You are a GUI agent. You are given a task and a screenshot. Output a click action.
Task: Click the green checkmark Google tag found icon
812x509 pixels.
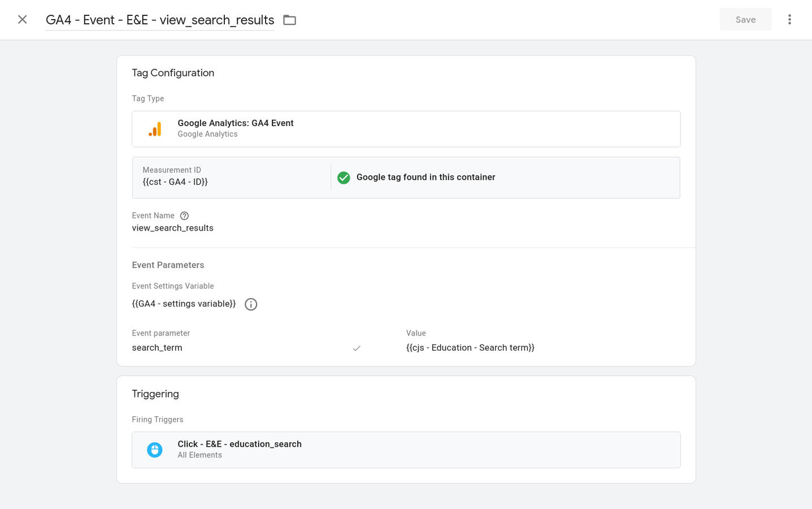click(x=344, y=178)
